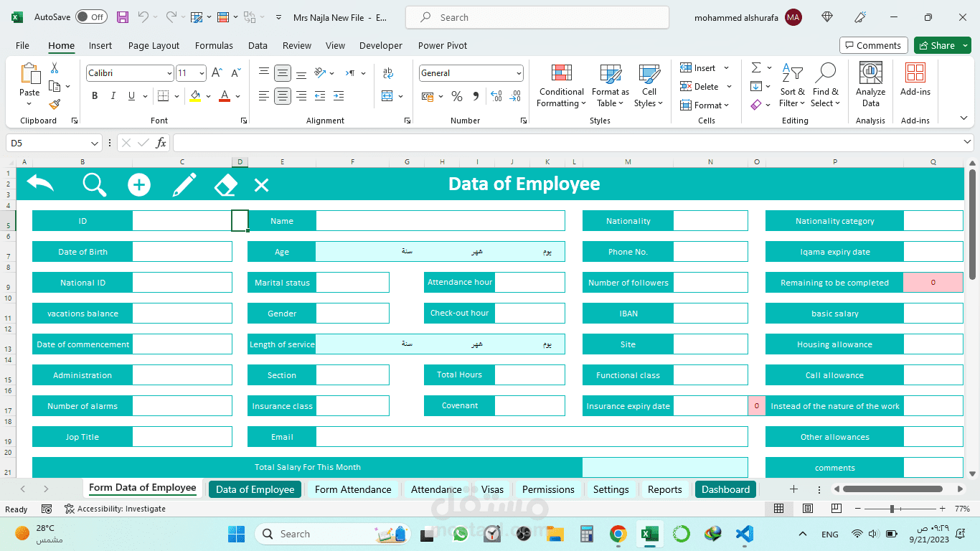Open the Comments button
The image size is (980, 551).
coord(873,45)
